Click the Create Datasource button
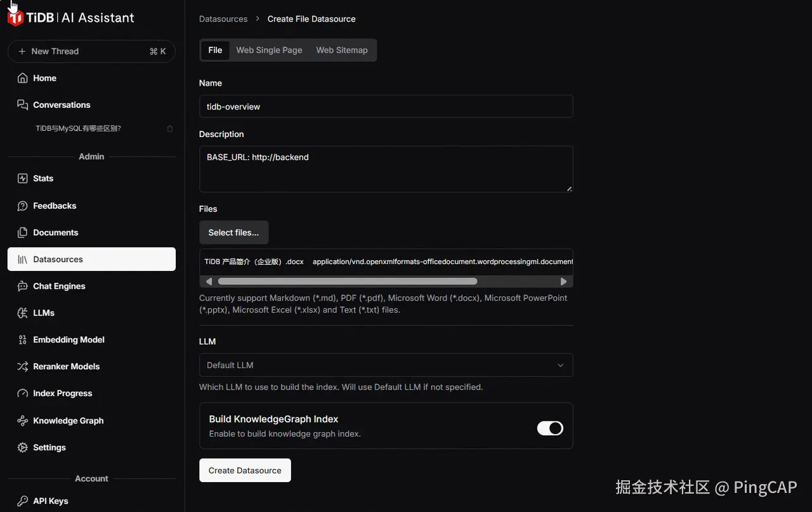This screenshot has height=512, width=812. click(x=245, y=470)
